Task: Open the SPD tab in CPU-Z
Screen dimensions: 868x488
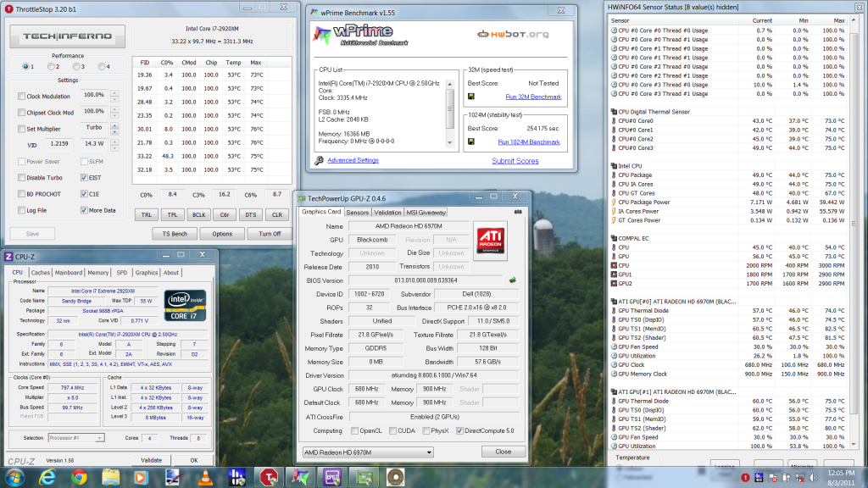Action: tap(122, 273)
